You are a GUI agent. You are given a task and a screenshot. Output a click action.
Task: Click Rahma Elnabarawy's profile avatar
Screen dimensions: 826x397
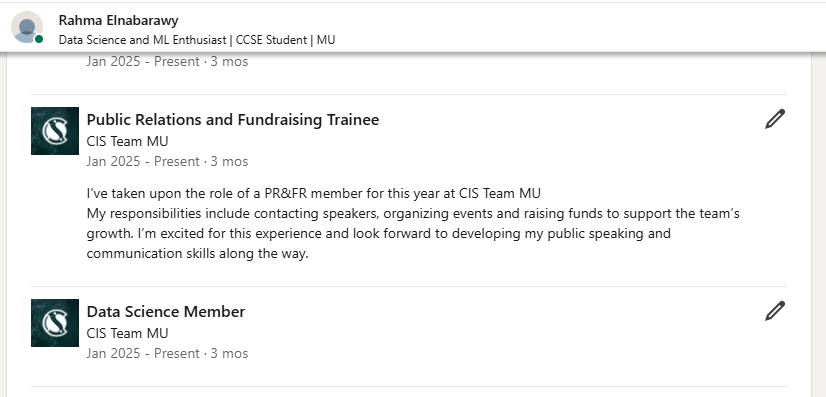pyautogui.click(x=27, y=27)
